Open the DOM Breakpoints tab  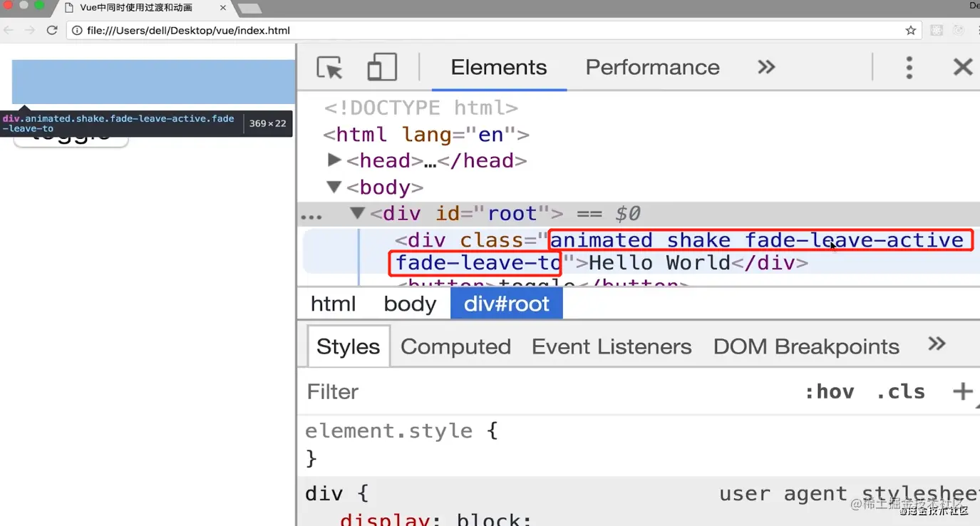coord(806,346)
